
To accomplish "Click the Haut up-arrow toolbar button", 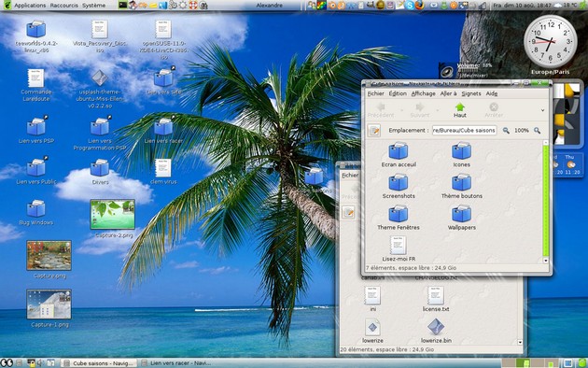I will coord(460,110).
